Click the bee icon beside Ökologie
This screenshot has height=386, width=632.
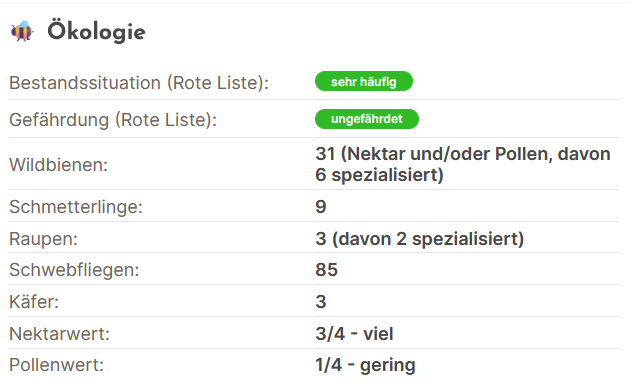coord(22,31)
